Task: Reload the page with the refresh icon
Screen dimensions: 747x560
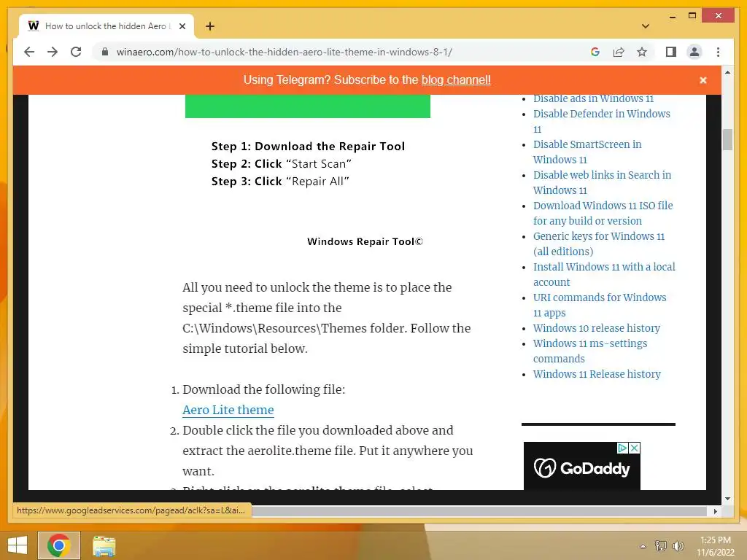Action: (x=76, y=52)
